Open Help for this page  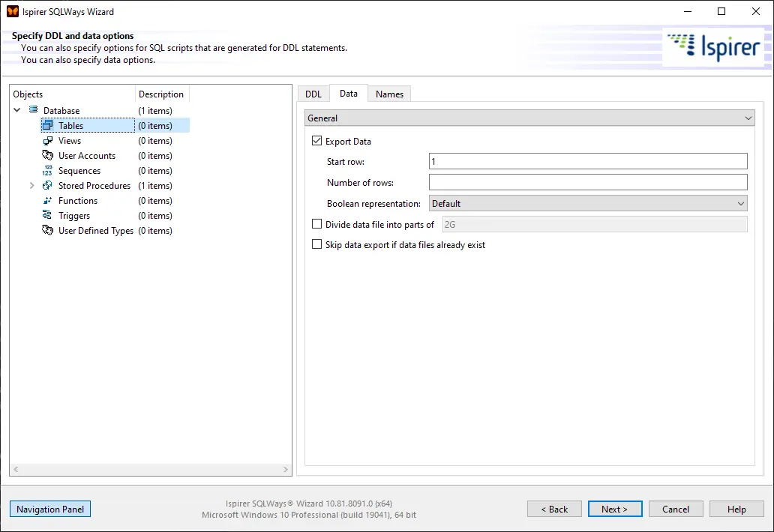tap(736, 509)
